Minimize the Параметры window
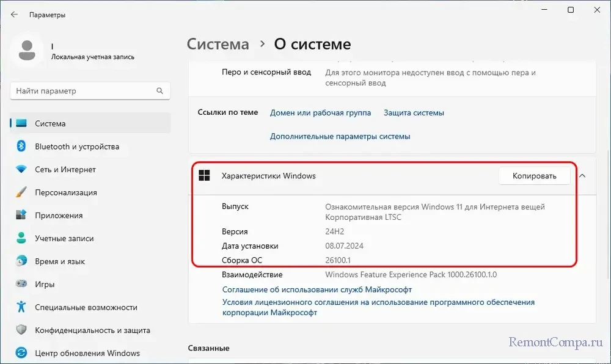This screenshot has height=364, width=611. pyautogui.click(x=544, y=10)
